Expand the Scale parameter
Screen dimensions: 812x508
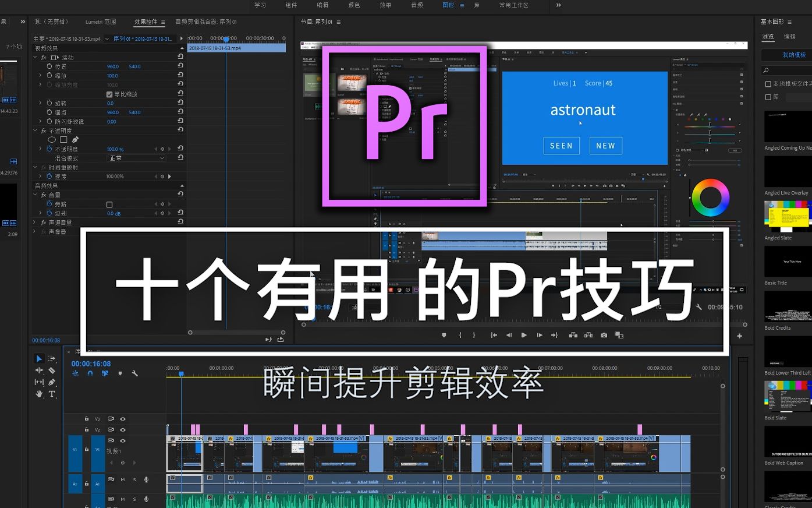coord(40,76)
